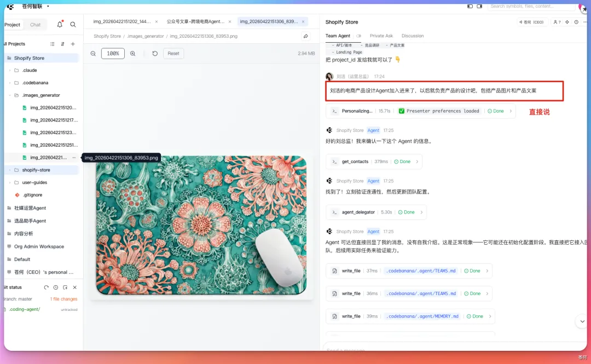Viewport: 591px width, 364px height.
Task: Rotate the image using the rotate icon
Action: pyautogui.click(x=155, y=54)
